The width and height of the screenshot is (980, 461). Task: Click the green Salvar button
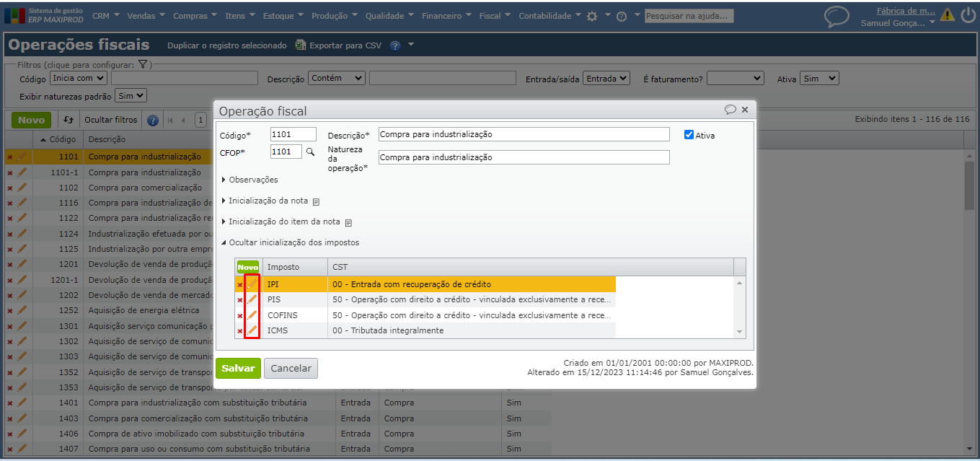pyautogui.click(x=238, y=368)
